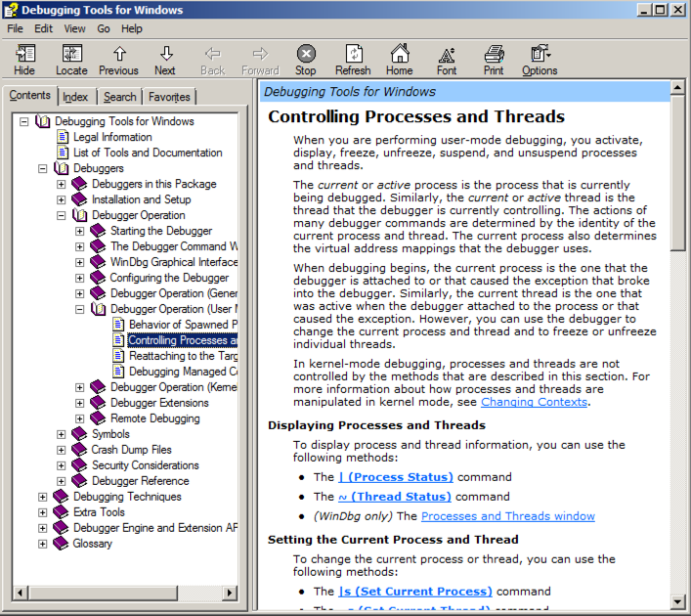The width and height of the screenshot is (691, 616).
Task: Click the tree pane horizontal scrollbar thumb
Action: click(103, 594)
